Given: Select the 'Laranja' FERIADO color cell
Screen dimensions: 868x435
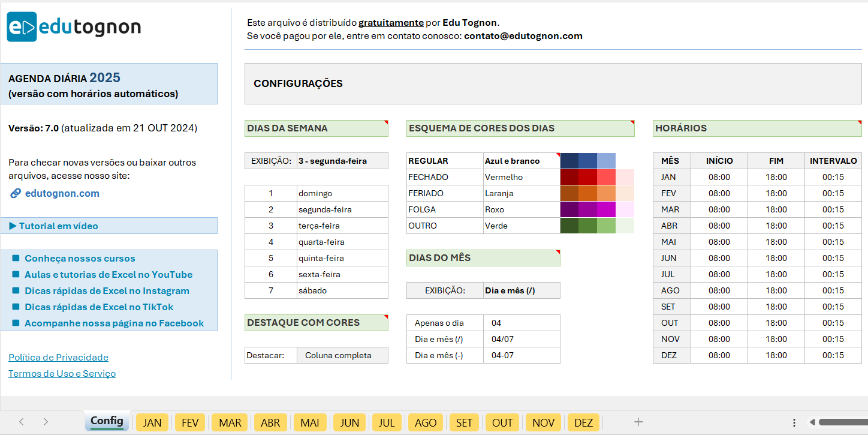Looking at the screenshot, I should (x=522, y=193).
